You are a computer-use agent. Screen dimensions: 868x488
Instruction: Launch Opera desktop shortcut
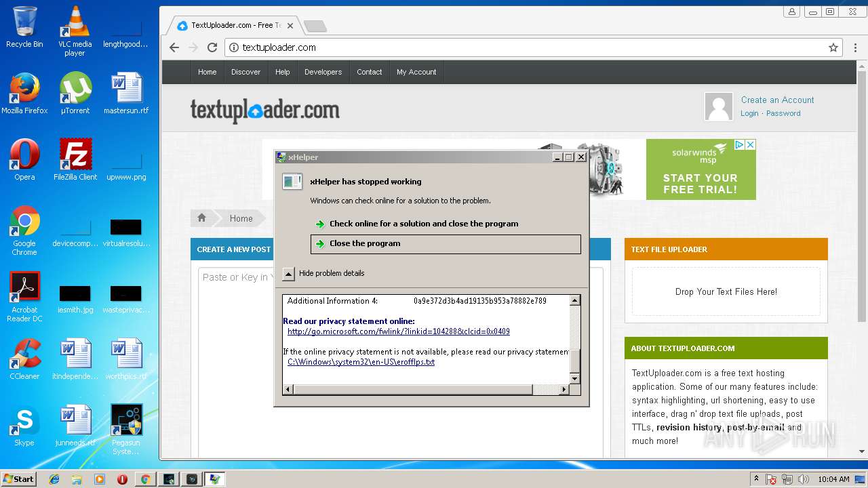24,159
